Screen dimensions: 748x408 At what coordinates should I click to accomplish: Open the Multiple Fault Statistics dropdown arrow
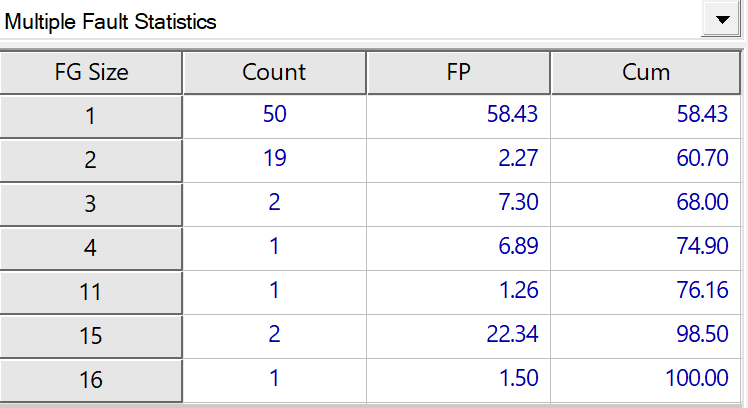click(x=718, y=21)
